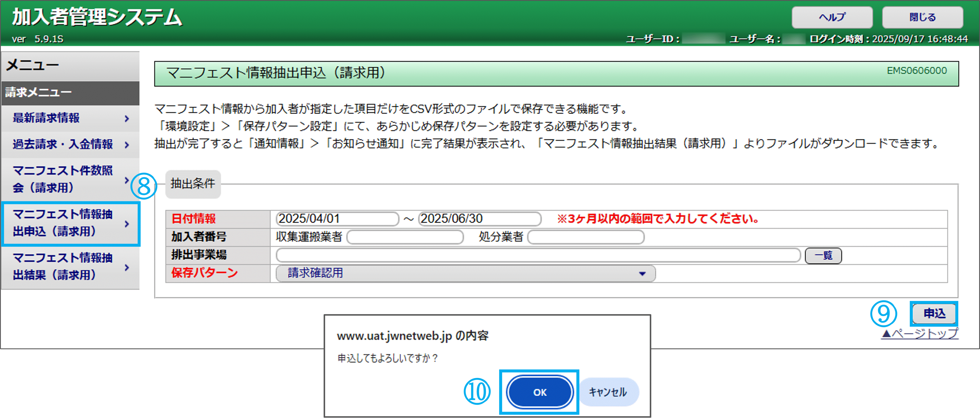The width and height of the screenshot is (980, 419).
Task: Click arrow beside マニフェスト情報抽出結果（請求用）
Action: coord(127,268)
